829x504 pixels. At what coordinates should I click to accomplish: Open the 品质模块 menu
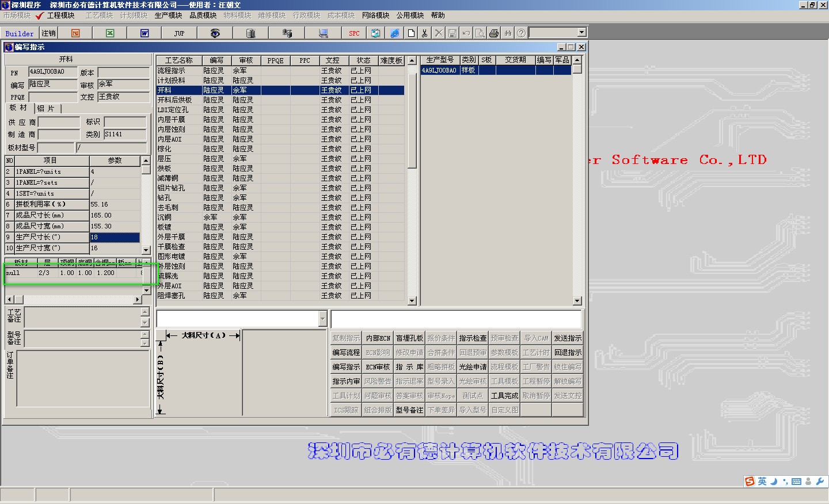click(203, 16)
